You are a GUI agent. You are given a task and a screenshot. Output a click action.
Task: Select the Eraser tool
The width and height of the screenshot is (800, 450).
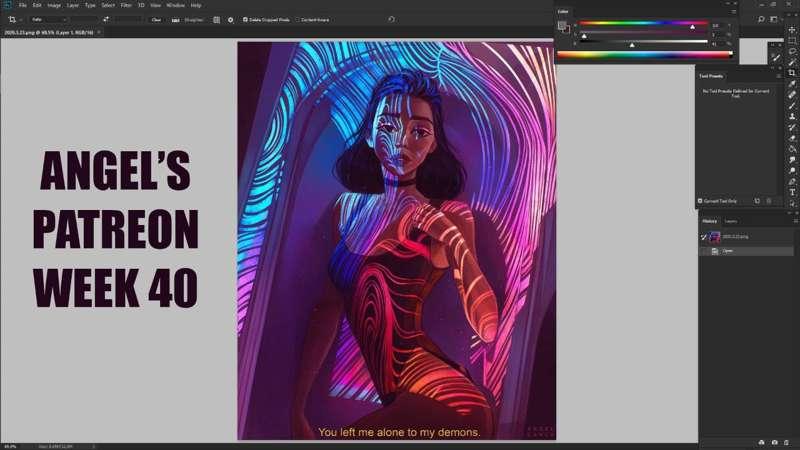tap(792, 138)
